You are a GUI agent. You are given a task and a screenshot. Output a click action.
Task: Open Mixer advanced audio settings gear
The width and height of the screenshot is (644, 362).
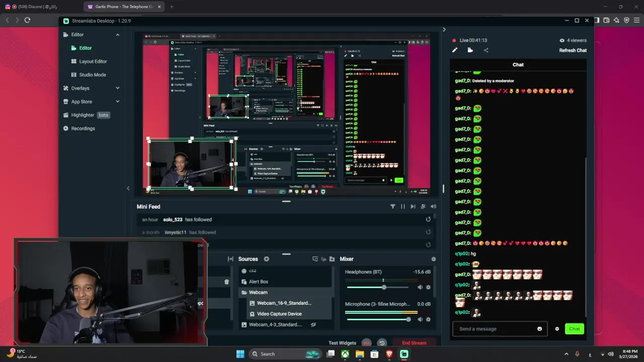point(434,259)
